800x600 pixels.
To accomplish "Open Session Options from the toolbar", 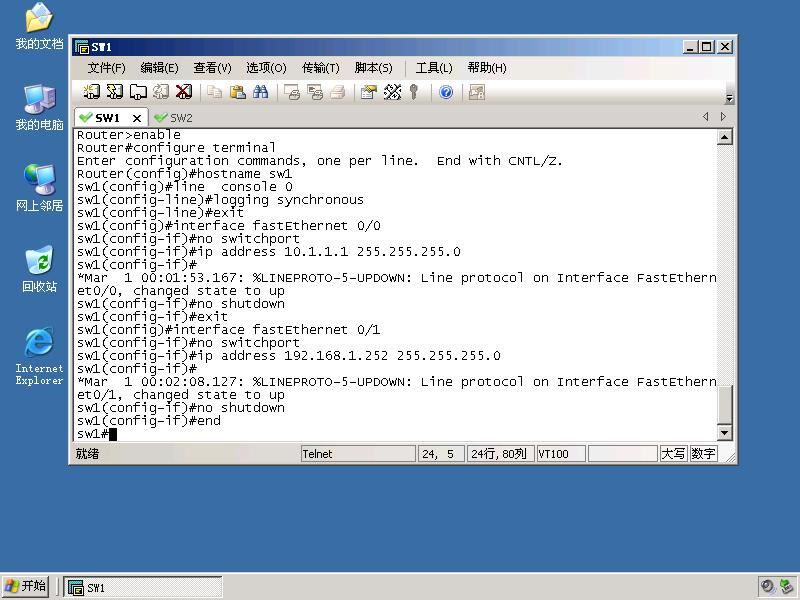I will pos(368,92).
